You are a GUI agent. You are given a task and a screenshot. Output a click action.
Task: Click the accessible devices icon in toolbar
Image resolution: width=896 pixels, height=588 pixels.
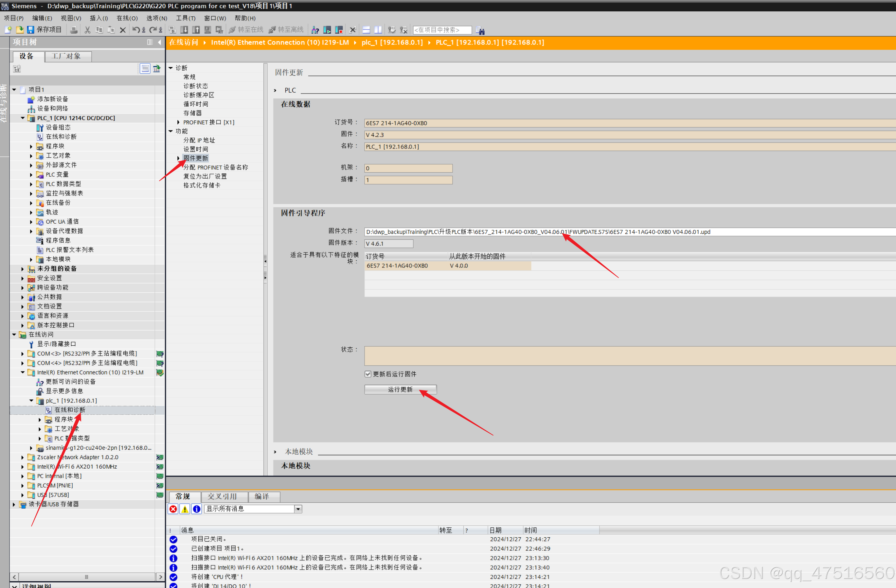pos(315,30)
